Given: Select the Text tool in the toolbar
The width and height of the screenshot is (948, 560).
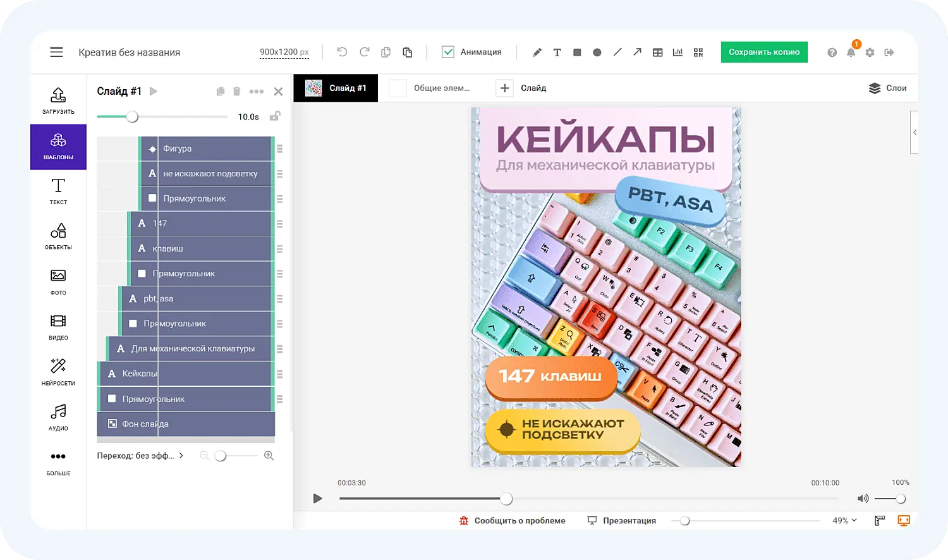Looking at the screenshot, I should tap(557, 52).
